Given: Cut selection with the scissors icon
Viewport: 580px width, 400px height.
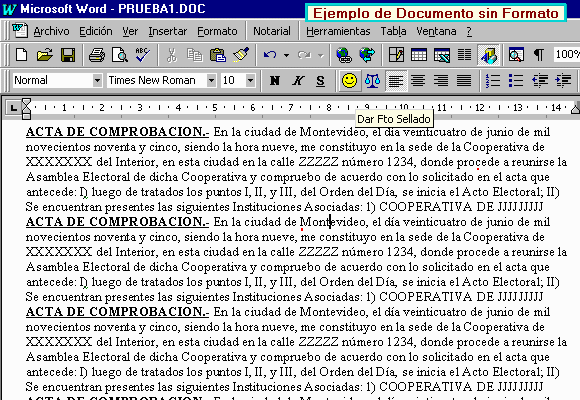Looking at the screenshot, I should click(172, 55).
